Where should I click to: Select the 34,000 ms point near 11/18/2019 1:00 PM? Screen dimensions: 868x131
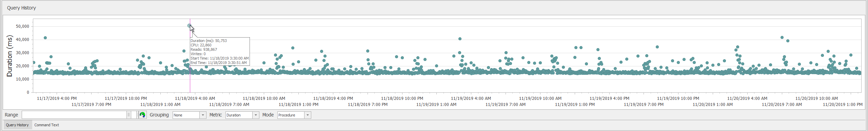click(x=293, y=48)
